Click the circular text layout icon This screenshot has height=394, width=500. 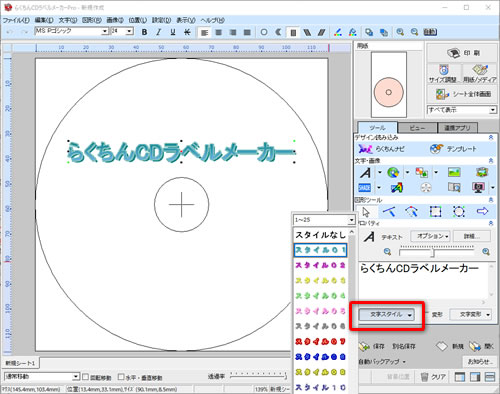(264, 32)
